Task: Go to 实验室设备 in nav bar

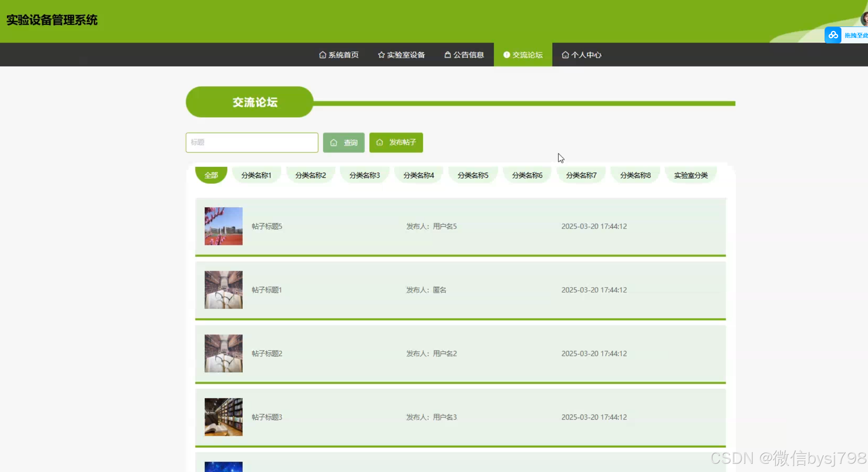Action: [401, 55]
